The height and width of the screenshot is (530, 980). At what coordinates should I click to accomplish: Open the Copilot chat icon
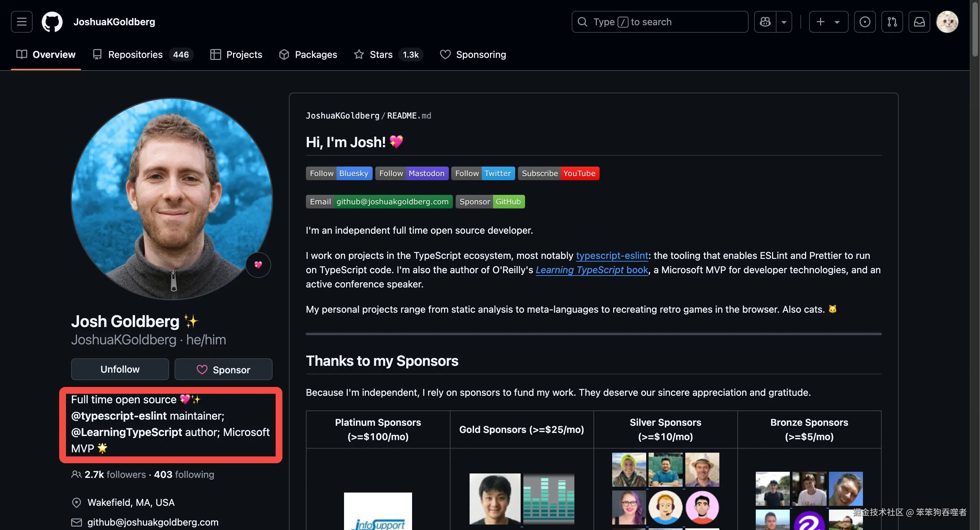click(x=765, y=22)
